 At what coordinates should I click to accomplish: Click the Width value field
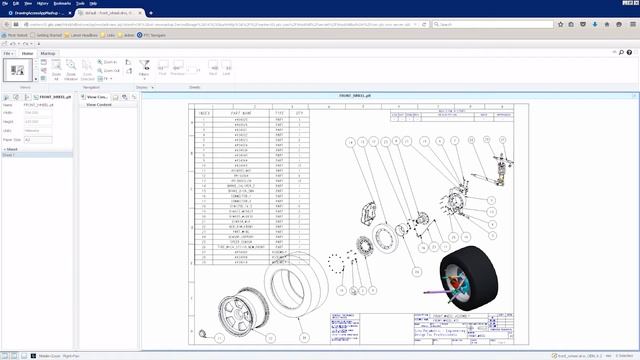pyautogui.click(x=38, y=113)
